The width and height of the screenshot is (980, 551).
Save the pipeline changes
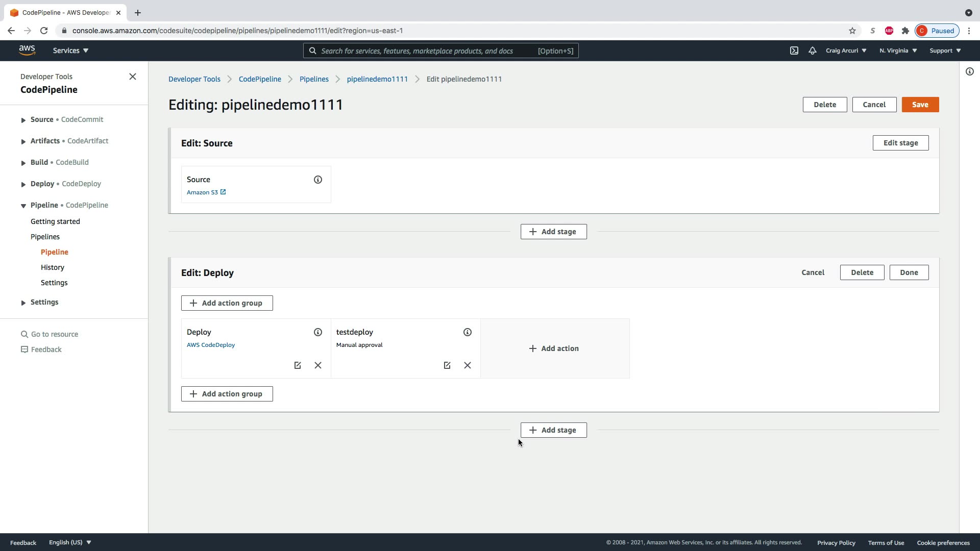(920, 105)
